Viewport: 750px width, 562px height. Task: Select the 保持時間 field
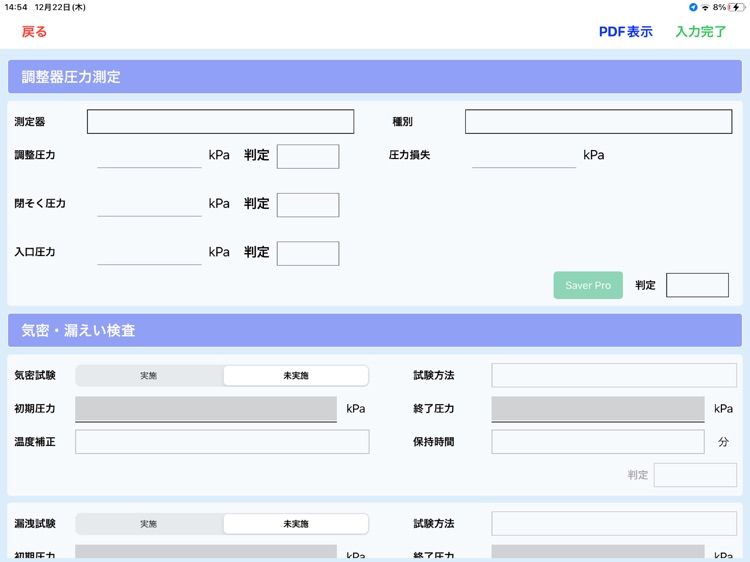598,441
